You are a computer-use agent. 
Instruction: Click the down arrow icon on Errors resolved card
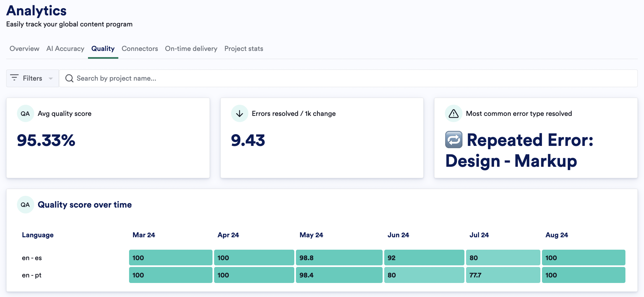coord(240,114)
